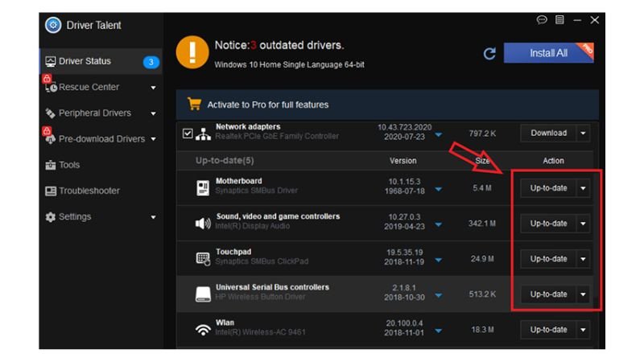Select the HP Wireless Button Driver text
The height and width of the screenshot is (362, 644).
[x=260, y=297]
